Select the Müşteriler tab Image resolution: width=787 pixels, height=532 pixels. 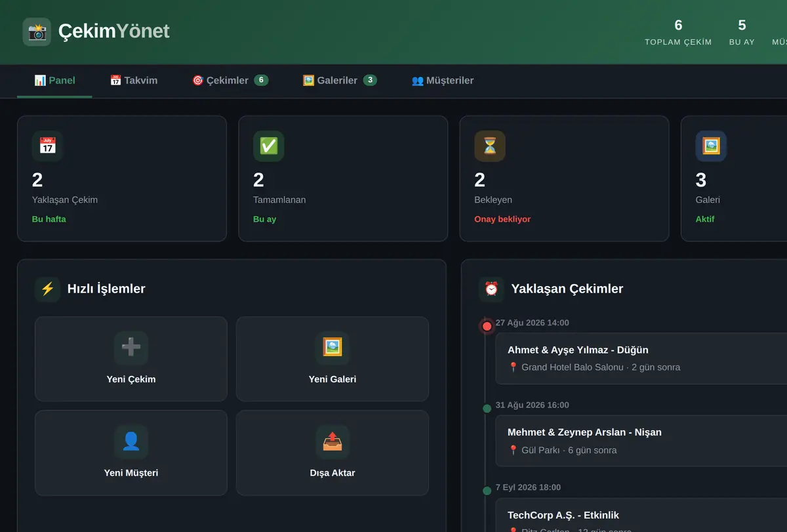point(443,81)
